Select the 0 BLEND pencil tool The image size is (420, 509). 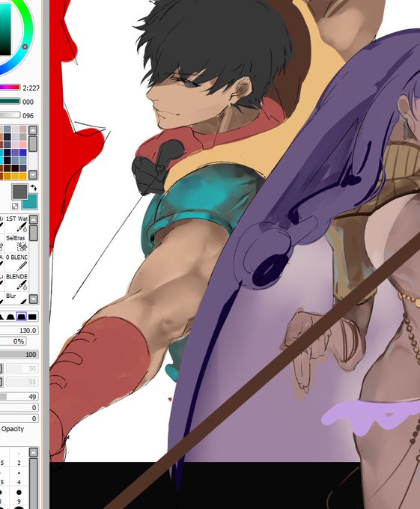[16, 262]
